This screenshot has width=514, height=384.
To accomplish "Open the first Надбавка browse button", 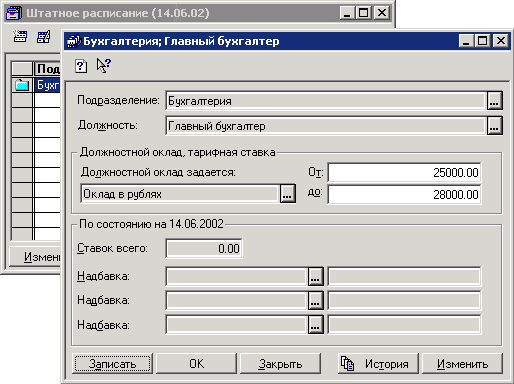I will (315, 276).
